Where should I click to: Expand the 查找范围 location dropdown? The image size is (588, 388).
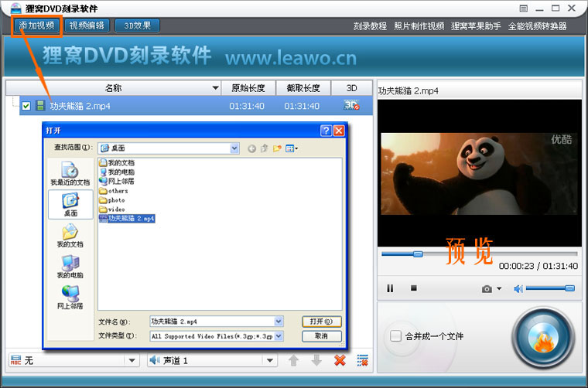(x=234, y=148)
